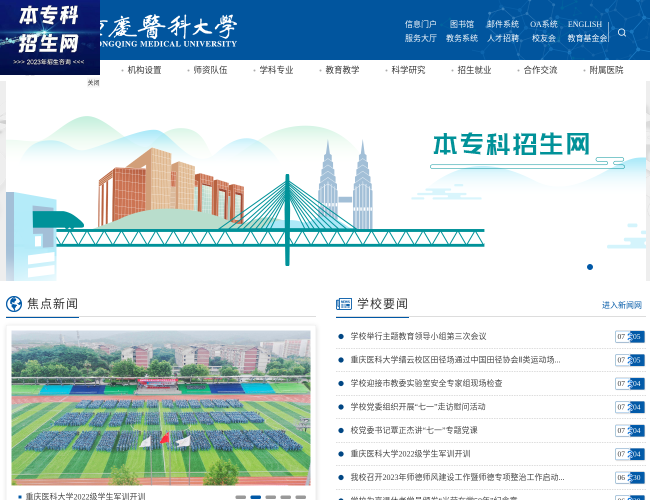Open 信息门户 link in header

point(420,24)
